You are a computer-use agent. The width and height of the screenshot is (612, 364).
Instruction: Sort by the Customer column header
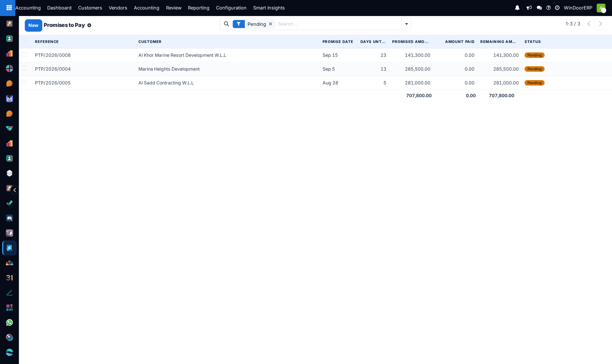coord(150,42)
